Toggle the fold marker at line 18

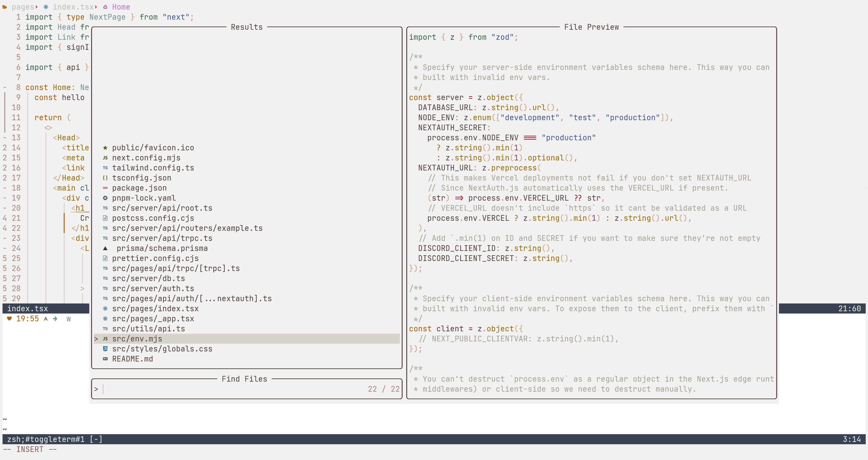tap(5, 188)
